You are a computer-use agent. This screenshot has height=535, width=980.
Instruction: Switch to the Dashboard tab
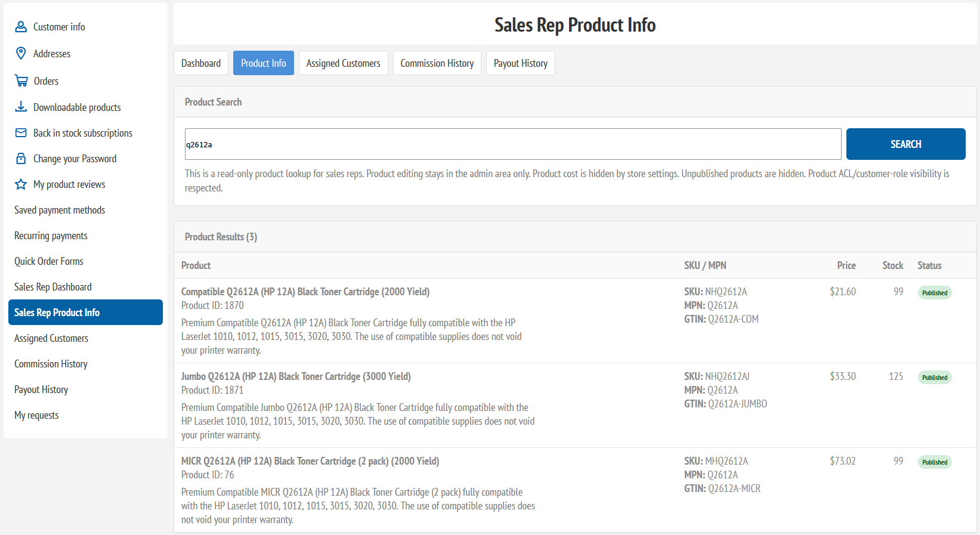click(201, 63)
